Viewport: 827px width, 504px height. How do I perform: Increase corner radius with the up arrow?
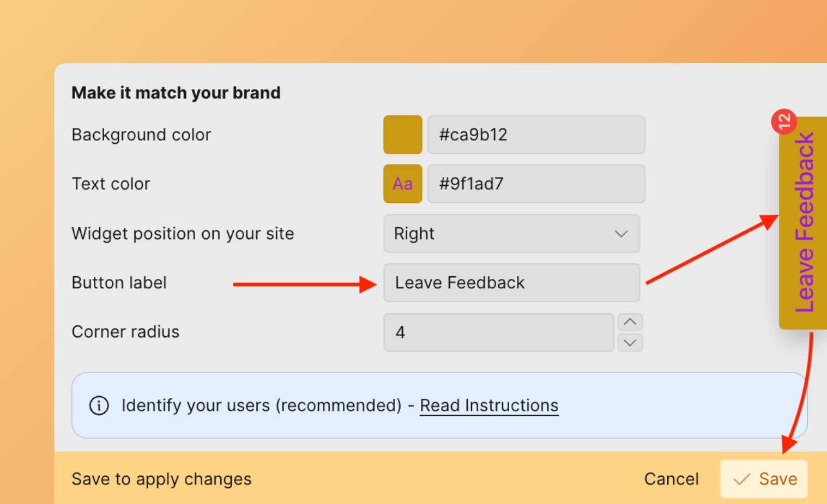pos(630,322)
